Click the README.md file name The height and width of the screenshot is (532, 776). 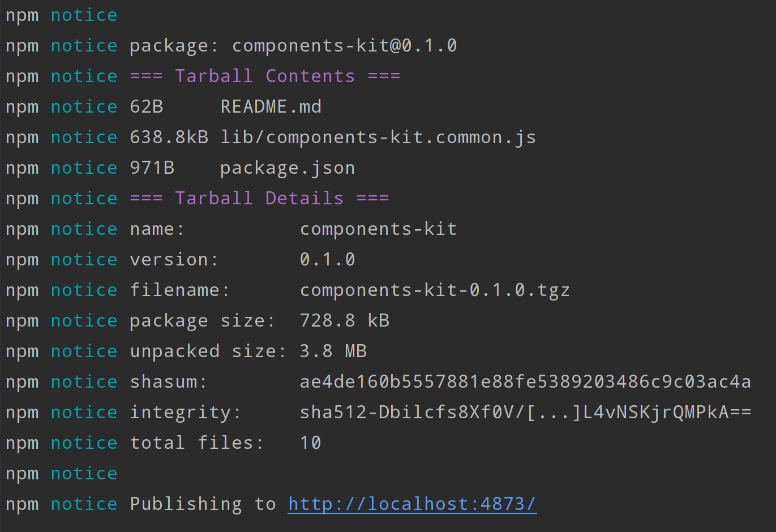[x=271, y=106]
